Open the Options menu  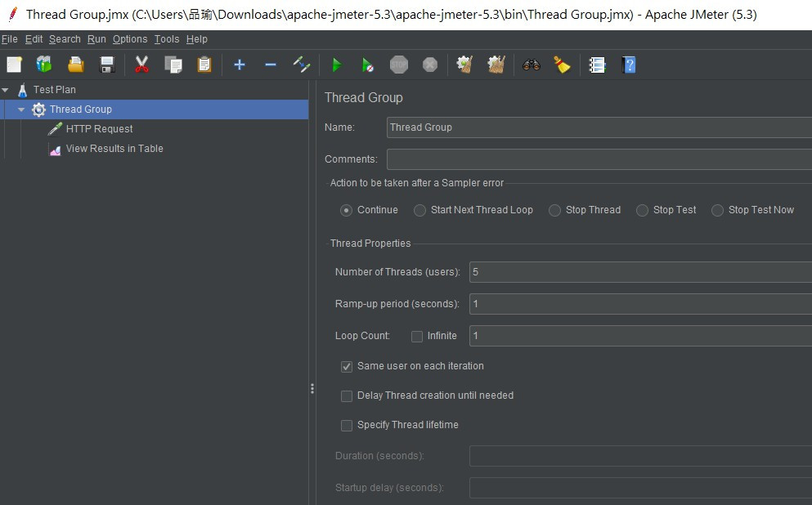coord(130,39)
